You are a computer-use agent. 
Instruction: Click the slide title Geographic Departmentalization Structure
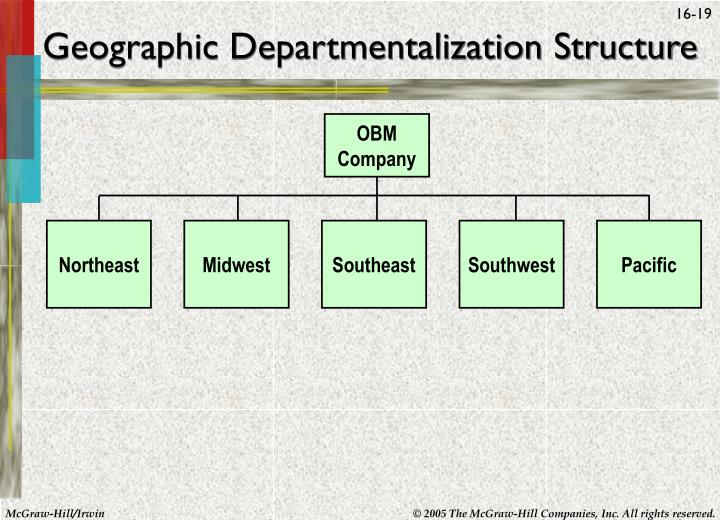click(371, 48)
